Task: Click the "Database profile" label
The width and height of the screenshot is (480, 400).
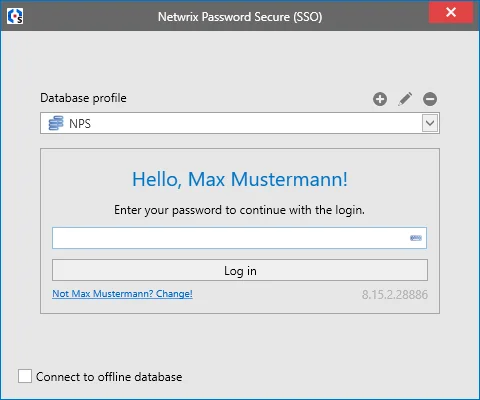Action: (83, 98)
